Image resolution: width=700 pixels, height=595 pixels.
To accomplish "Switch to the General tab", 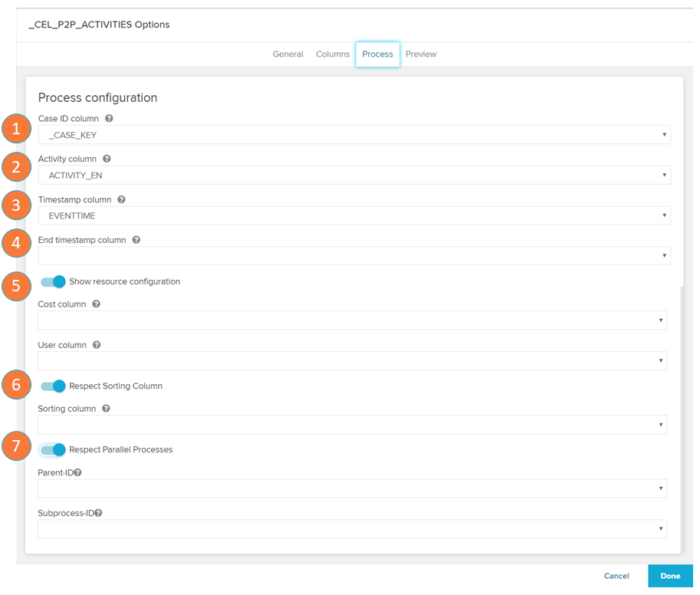I will click(x=288, y=54).
